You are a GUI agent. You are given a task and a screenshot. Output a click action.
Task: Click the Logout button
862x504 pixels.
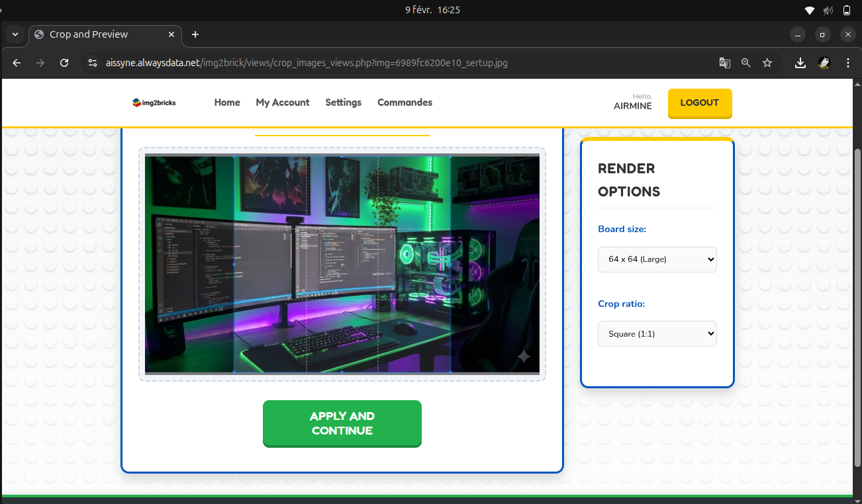pos(699,103)
